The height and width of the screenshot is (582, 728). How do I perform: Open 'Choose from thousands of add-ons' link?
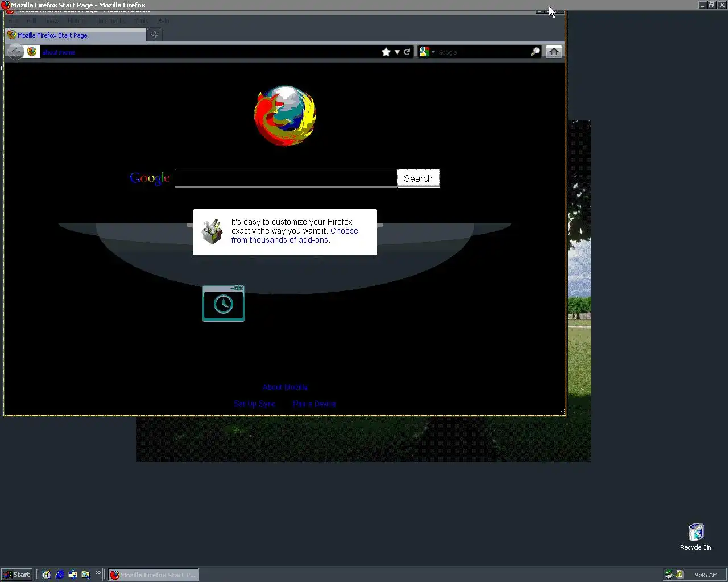point(295,235)
